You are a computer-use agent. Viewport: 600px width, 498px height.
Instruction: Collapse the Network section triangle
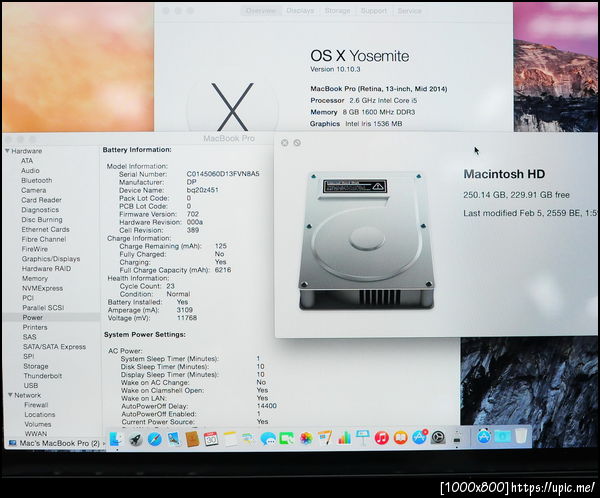10,395
